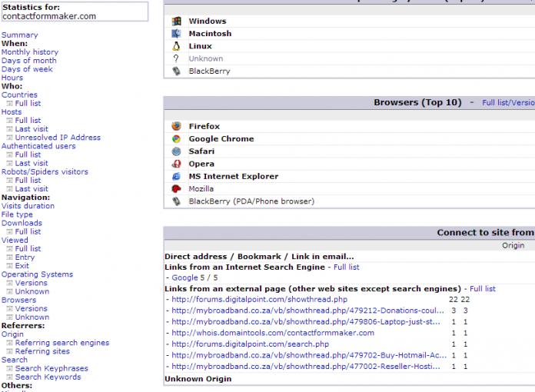Viewport: 535px width, 392px height.
Task: Open Unresolved IP Address list
Action: tap(58, 137)
